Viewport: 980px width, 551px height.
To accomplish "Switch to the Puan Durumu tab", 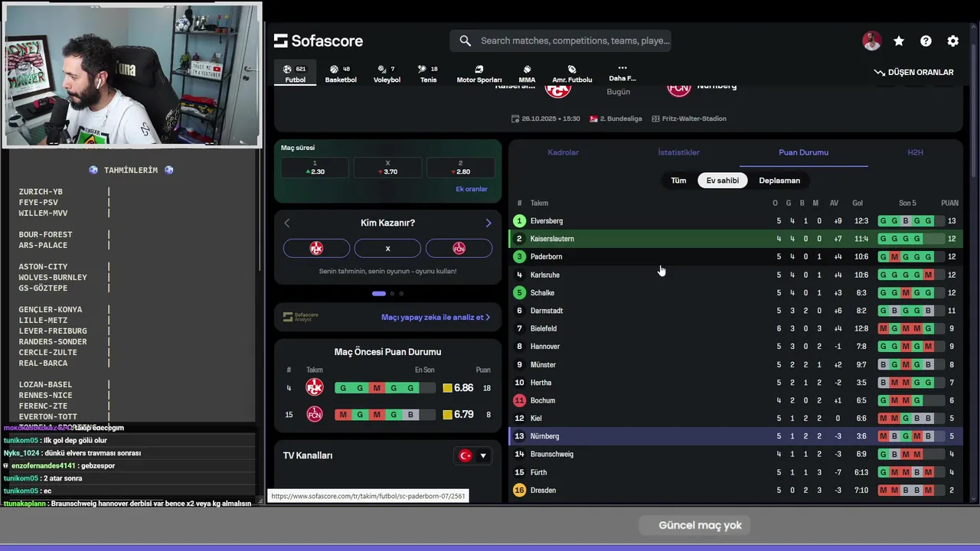I will click(803, 152).
